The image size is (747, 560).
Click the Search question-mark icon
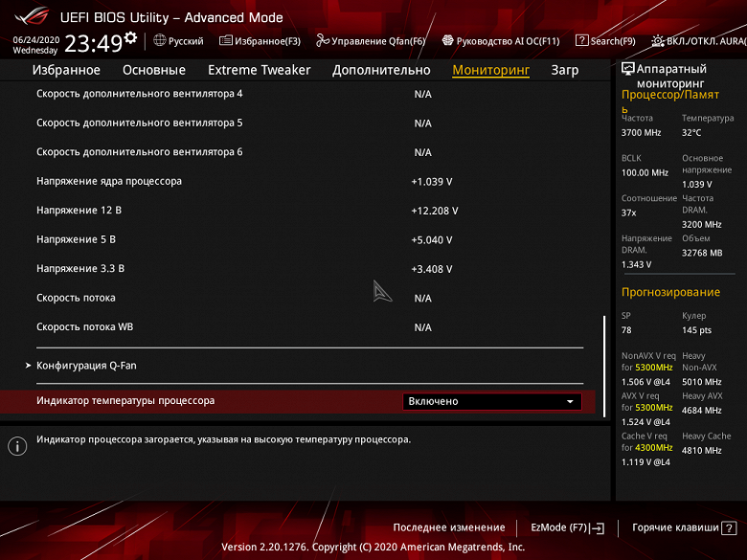click(x=581, y=40)
